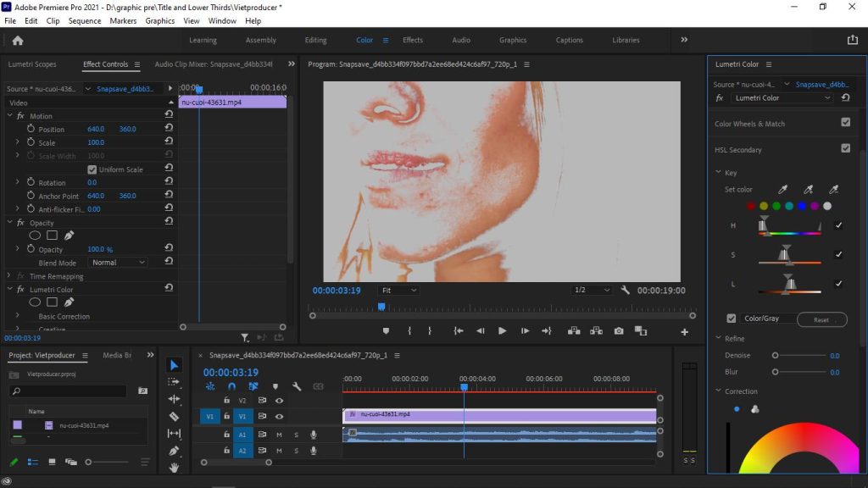Collapse the Key section in Lumetri Color
This screenshot has width=868, height=488.
pyautogui.click(x=718, y=172)
